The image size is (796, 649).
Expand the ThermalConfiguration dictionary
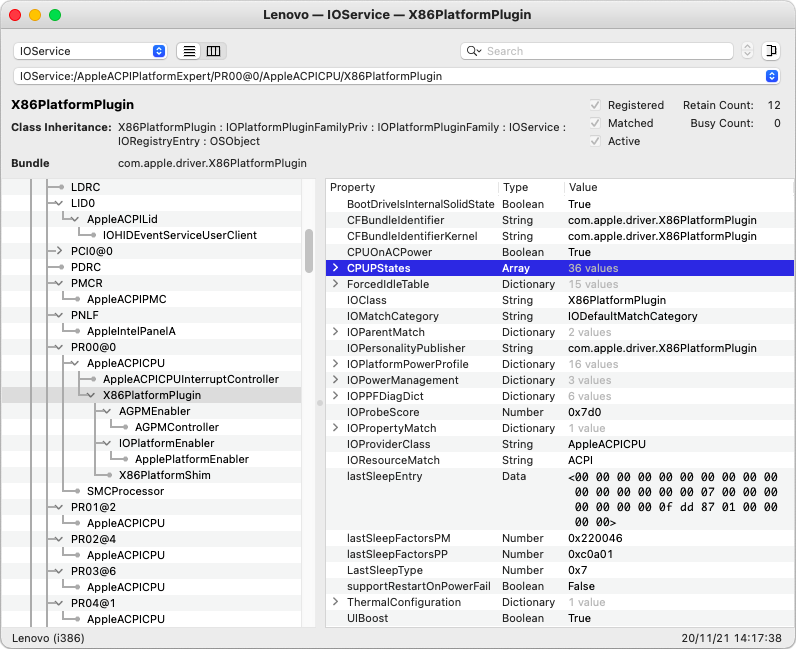click(336, 602)
